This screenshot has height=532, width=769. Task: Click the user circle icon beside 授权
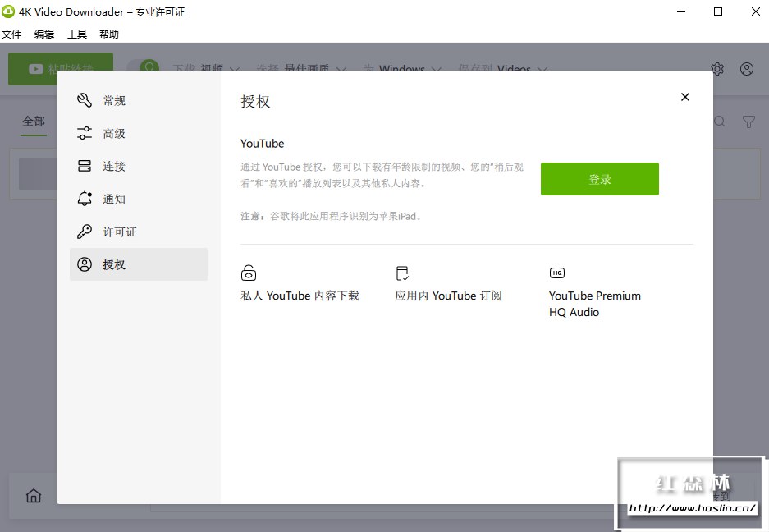[85, 264]
